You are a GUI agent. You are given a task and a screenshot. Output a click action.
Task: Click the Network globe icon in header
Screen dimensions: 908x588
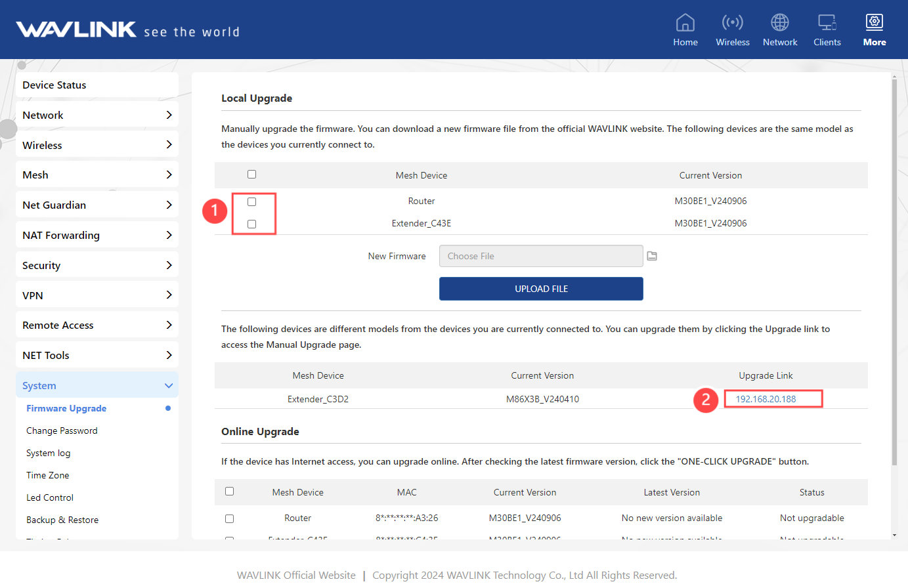[x=779, y=23]
